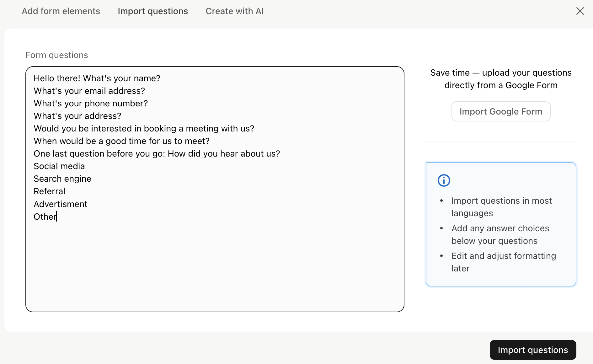593x364 pixels.
Task: Click the line "What's your email address?"
Action: pyautogui.click(x=89, y=91)
